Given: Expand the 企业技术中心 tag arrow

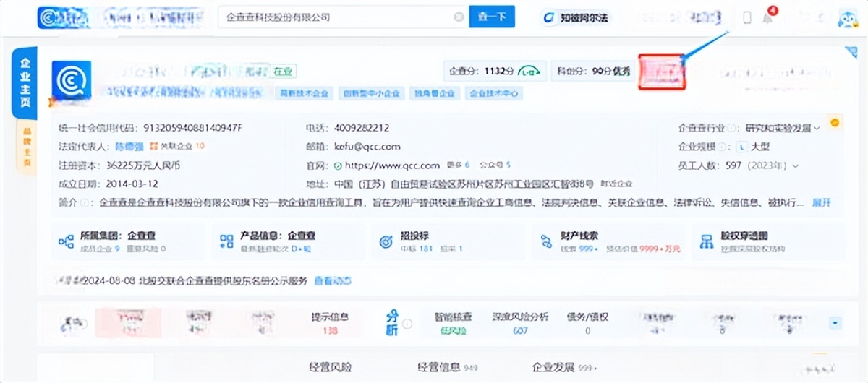Looking at the screenshot, I should [x=517, y=93].
